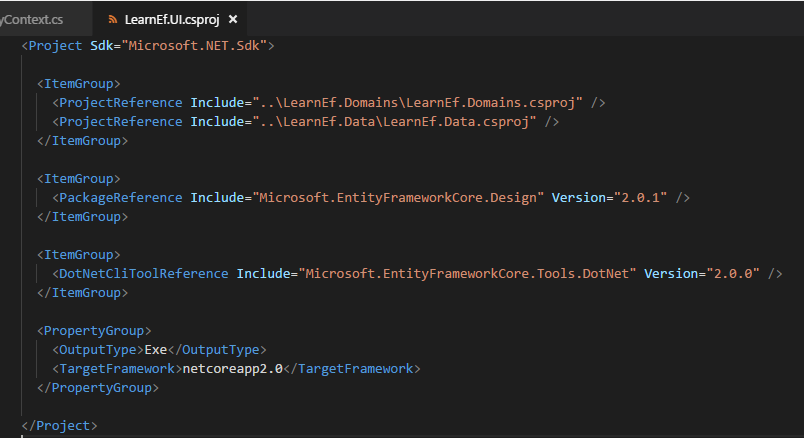Viewport: 804px width, 438px height.
Task: Click the closing PropertyGroup tag
Action: tap(97, 388)
